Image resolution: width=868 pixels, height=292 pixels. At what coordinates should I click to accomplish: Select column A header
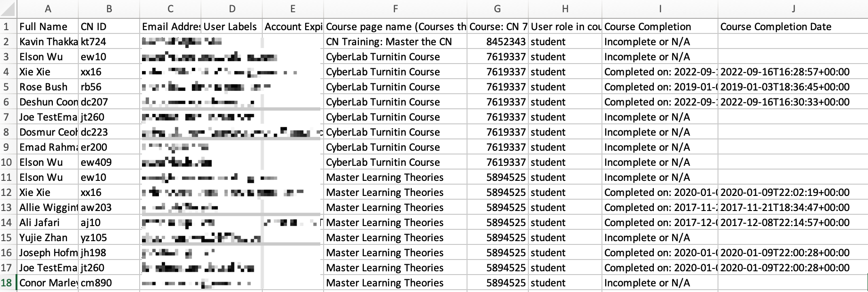pos(48,9)
